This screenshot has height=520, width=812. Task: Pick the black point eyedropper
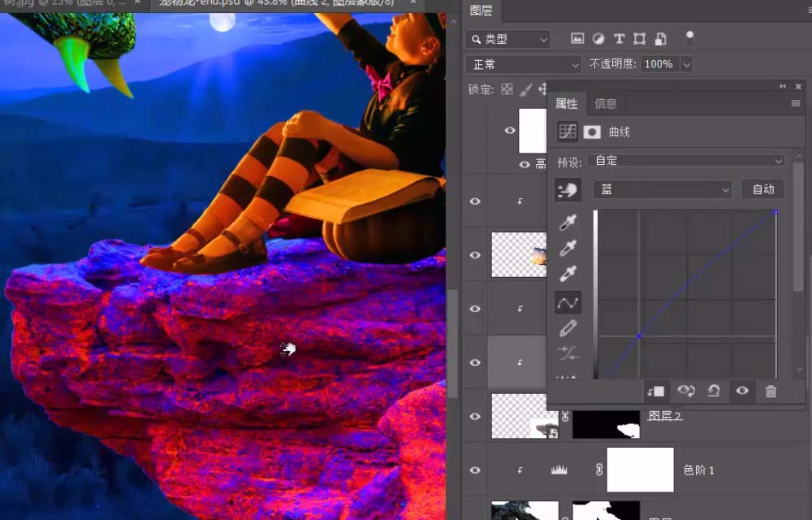[568, 223]
